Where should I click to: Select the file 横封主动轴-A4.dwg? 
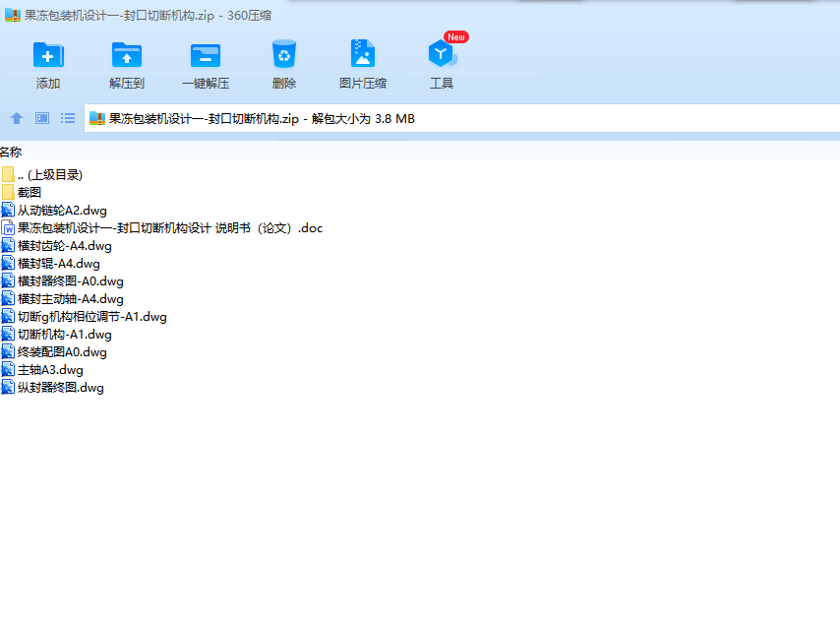(62, 298)
